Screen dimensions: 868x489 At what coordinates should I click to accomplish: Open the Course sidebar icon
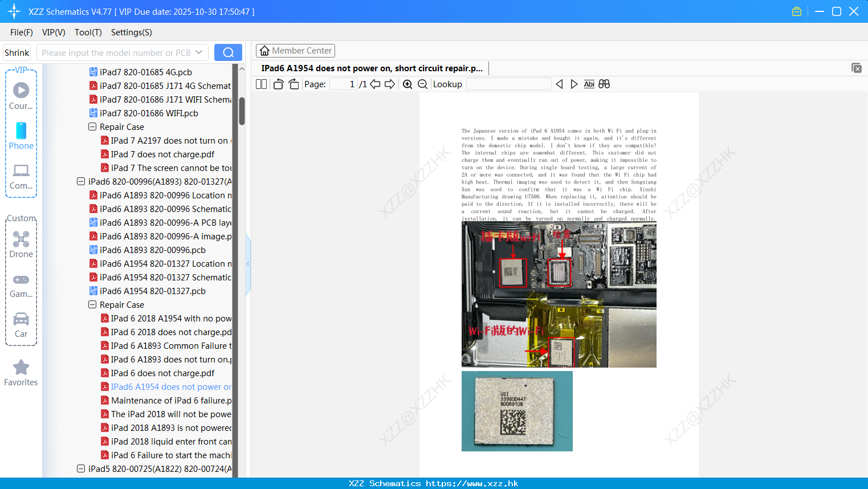pyautogui.click(x=21, y=96)
